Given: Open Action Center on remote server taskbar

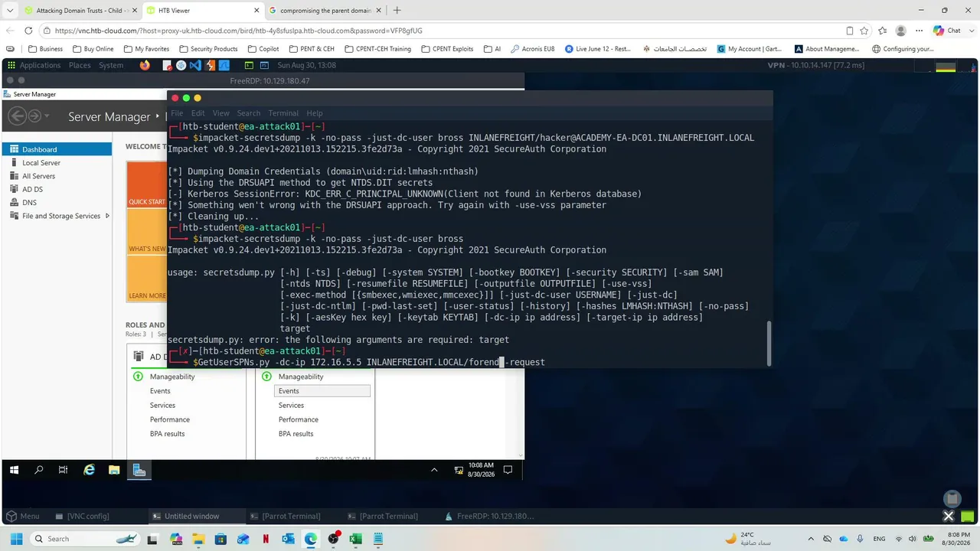Looking at the screenshot, I should click(x=509, y=470).
